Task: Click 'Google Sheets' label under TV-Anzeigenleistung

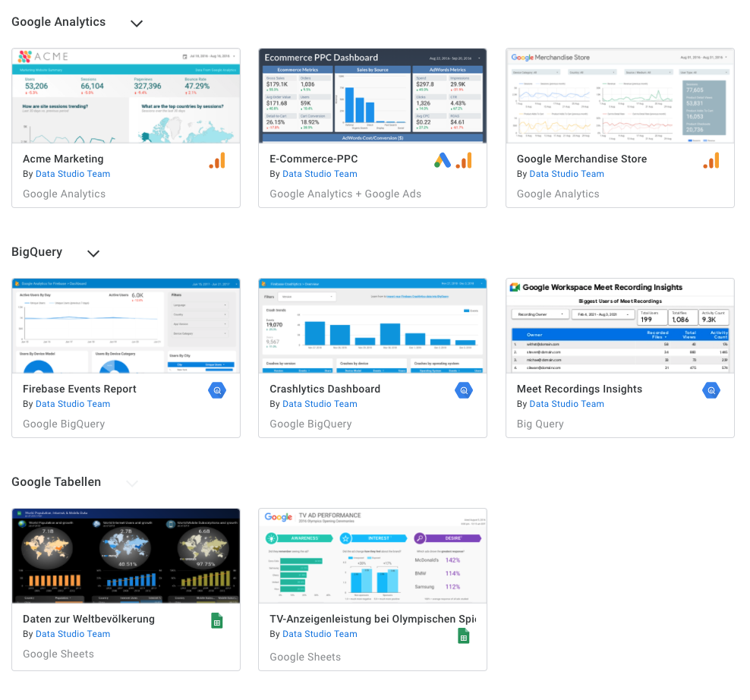Action: (305, 657)
